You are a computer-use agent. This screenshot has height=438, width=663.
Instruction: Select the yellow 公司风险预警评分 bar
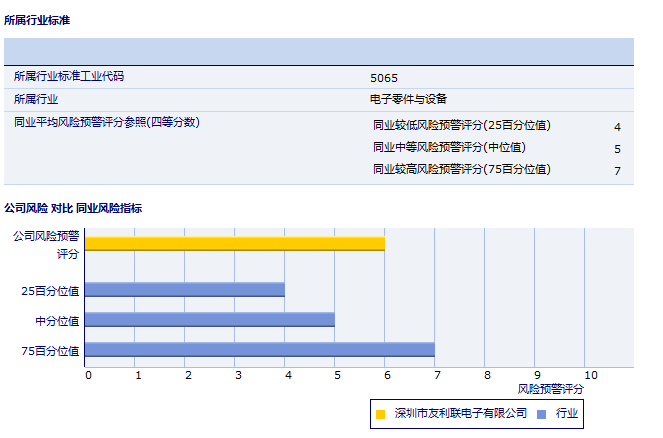[x=235, y=243]
